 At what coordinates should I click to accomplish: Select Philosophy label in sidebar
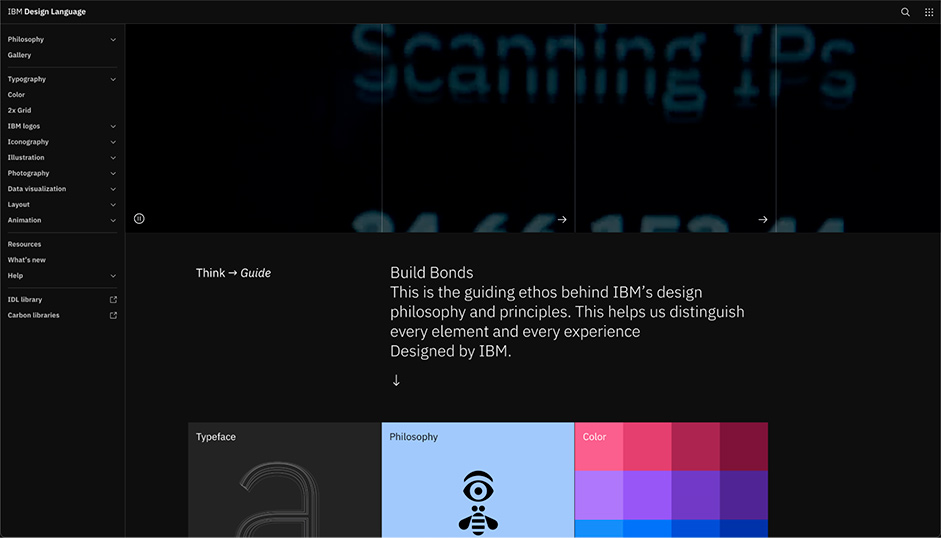coord(26,40)
